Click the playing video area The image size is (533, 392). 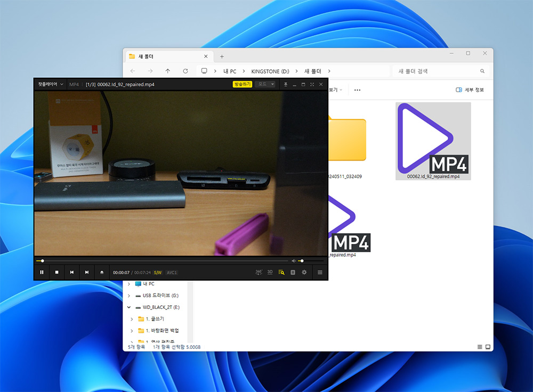(181, 173)
